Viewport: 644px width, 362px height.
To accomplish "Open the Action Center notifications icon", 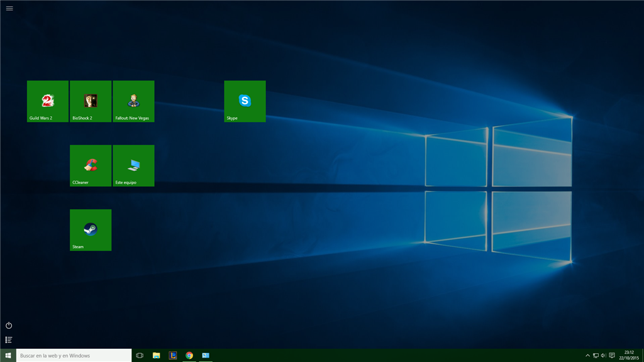I will pyautogui.click(x=612, y=356).
